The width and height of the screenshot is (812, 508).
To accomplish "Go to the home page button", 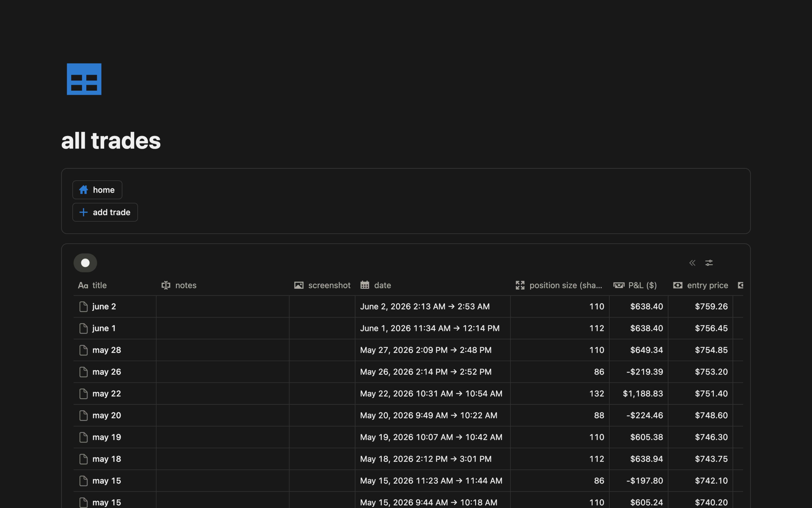I will pos(97,190).
